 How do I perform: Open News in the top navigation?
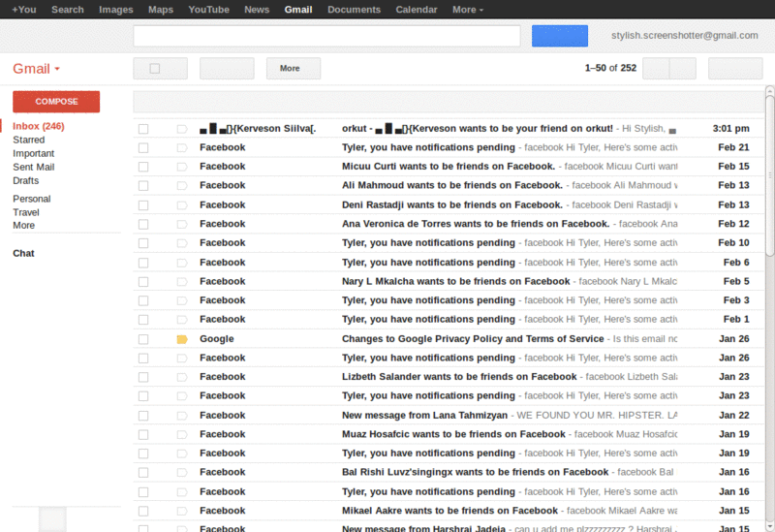click(257, 10)
